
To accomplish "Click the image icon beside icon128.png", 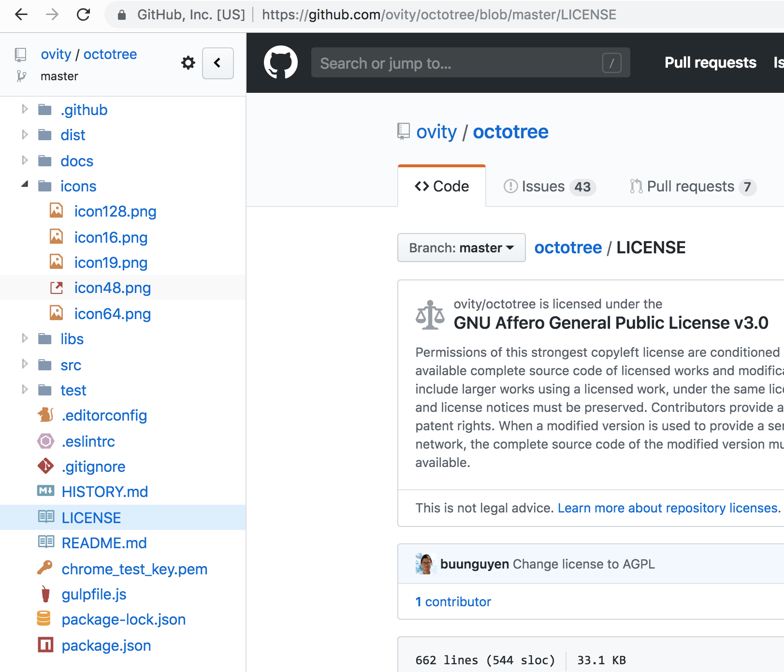I will click(x=57, y=210).
